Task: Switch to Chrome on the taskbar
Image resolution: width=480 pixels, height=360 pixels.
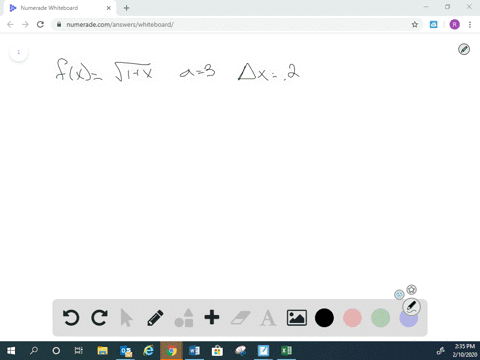Action: (x=171, y=351)
